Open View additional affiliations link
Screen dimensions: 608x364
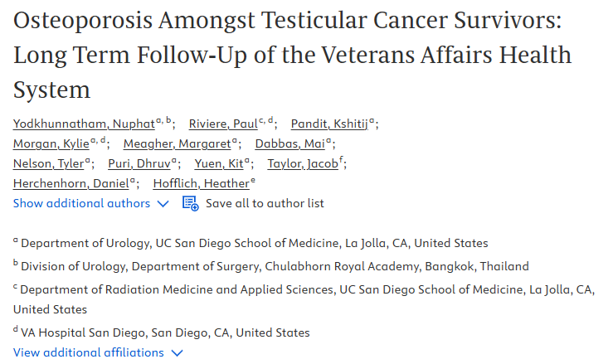89,352
